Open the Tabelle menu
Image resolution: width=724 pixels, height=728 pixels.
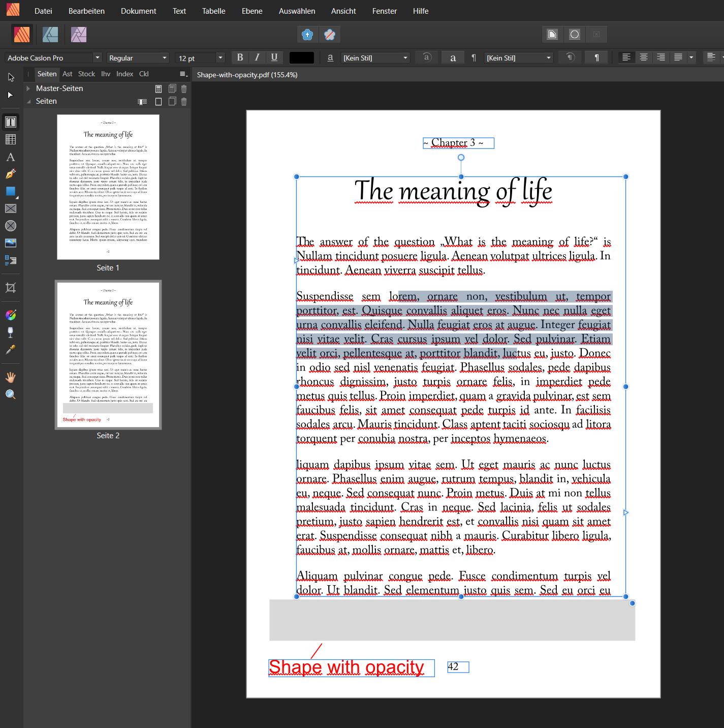[x=214, y=11]
